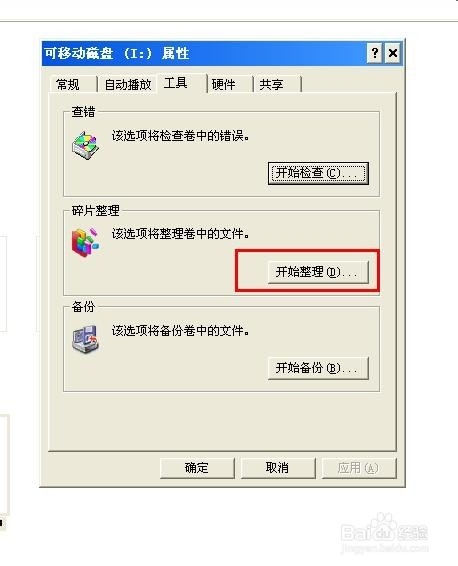This screenshot has height=566, width=458.
Task: Close the 可移动磁盘 properties dialog
Action: pos(393,53)
